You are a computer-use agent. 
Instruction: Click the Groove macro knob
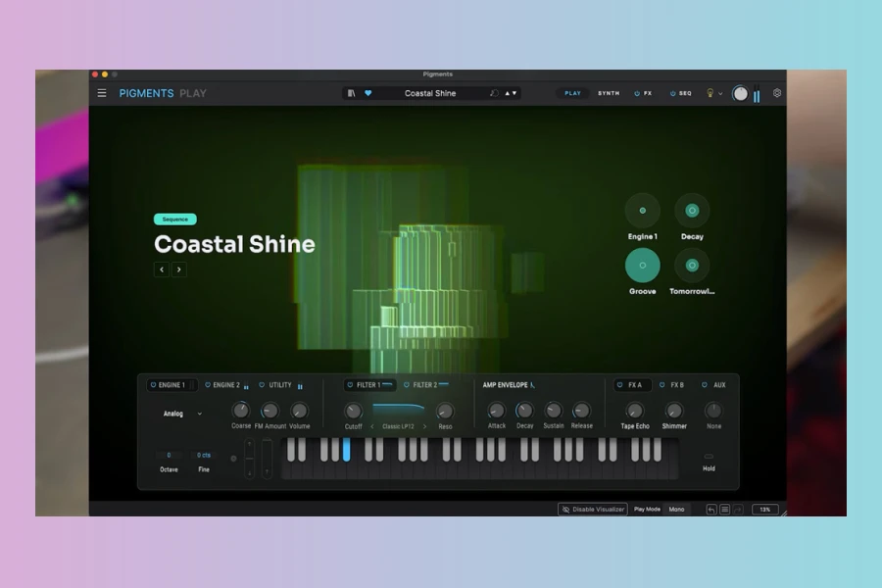click(x=642, y=265)
